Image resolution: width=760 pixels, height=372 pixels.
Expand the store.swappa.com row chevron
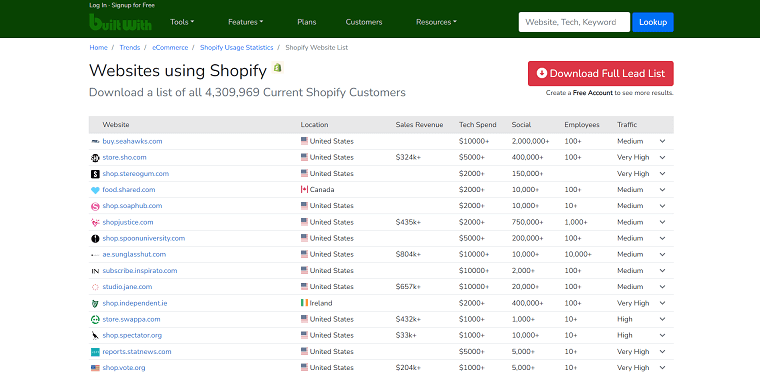point(663,320)
